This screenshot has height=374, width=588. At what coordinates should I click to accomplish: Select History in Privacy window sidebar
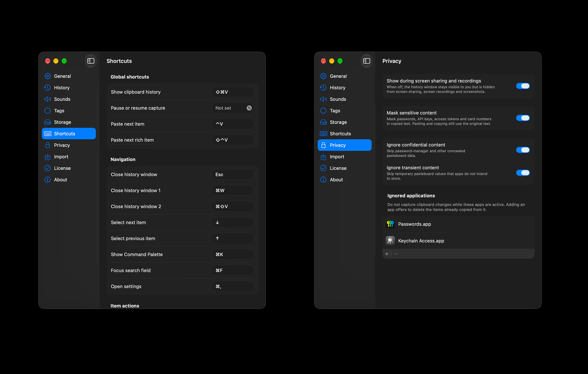(x=345, y=88)
